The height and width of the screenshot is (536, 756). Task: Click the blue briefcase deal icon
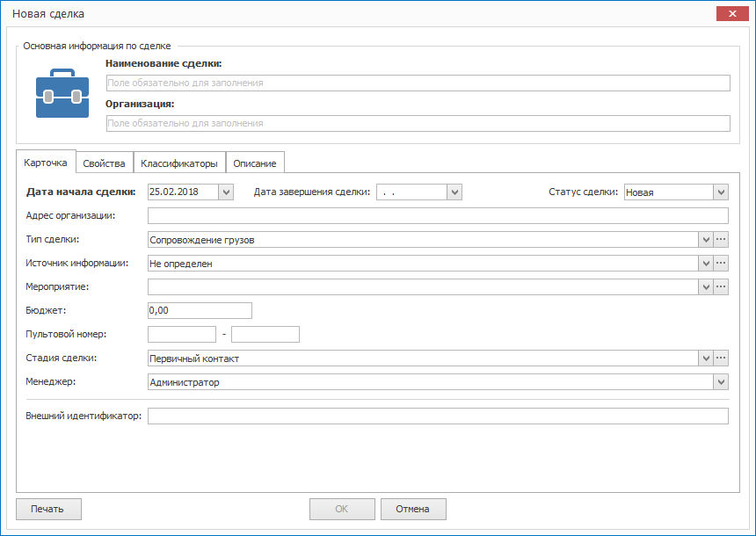(62, 93)
